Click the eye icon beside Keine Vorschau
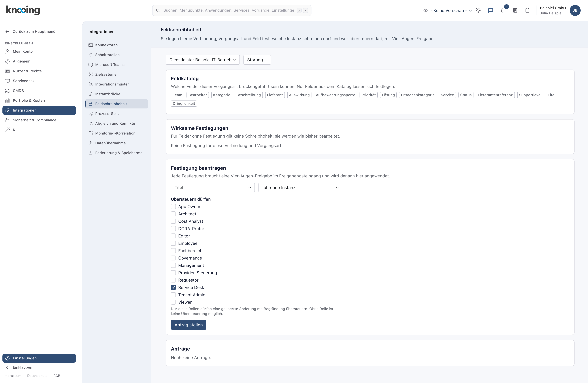The height and width of the screenshot is (383, 588). pyautogui.click(x=425, y=10)
